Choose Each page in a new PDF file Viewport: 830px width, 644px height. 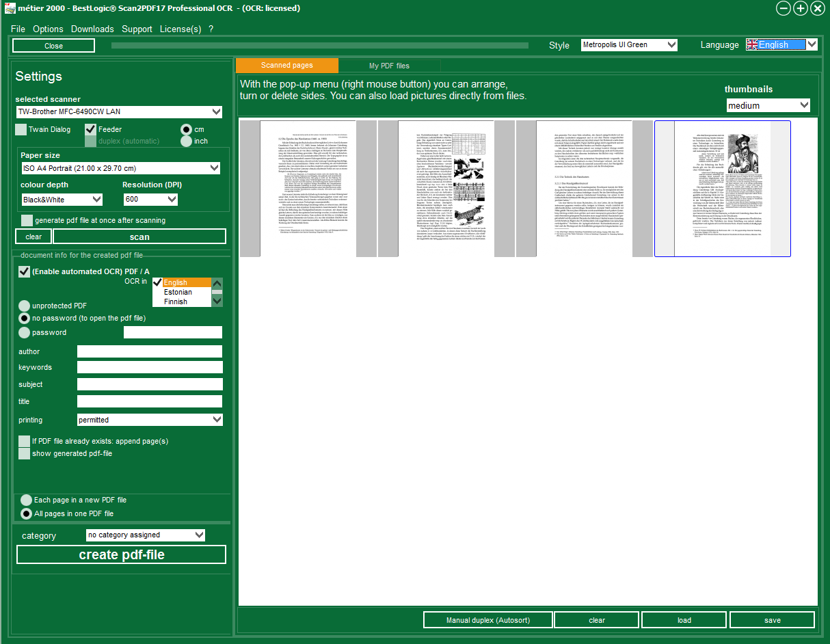click(27, 500)
